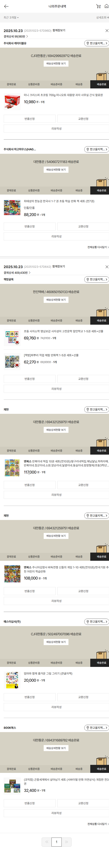View 배송상세현황 for CJ대한통운 694299929712

56,64
